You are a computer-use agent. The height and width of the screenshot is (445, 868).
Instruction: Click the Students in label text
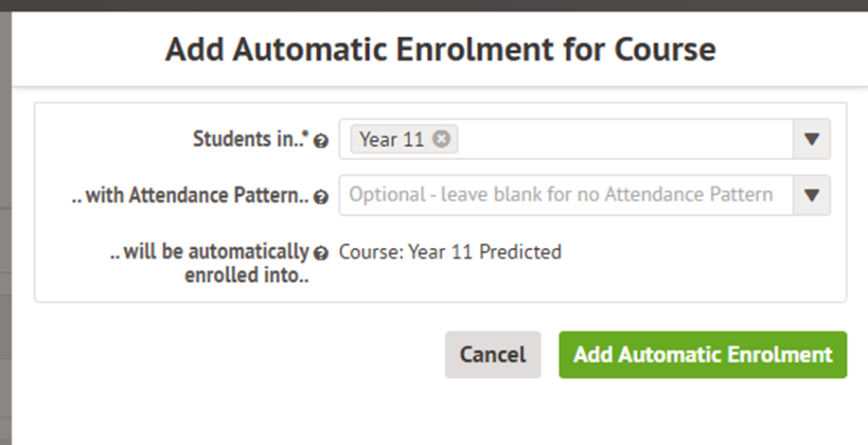pos(250,139)
